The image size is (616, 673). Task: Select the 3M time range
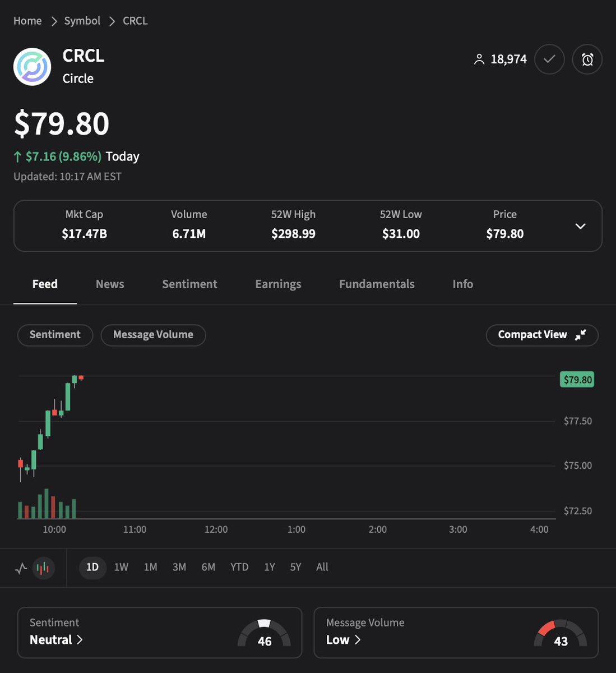179,567
